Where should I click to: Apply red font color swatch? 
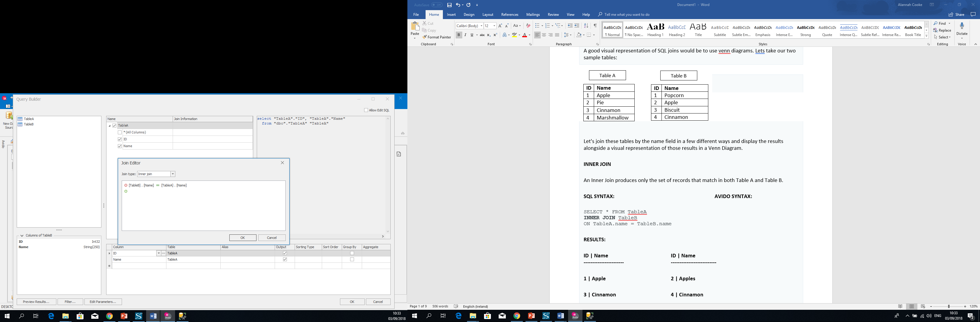click(525, 35)
